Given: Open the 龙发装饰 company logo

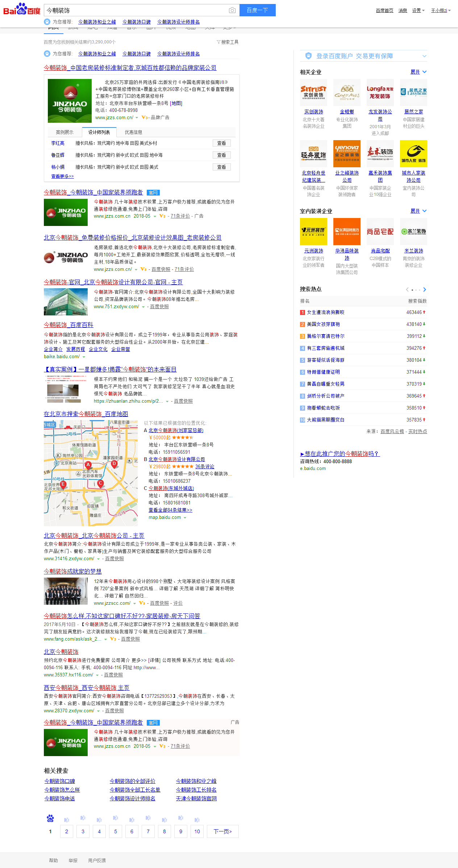Looking at the screenshot, I should 380,92.
